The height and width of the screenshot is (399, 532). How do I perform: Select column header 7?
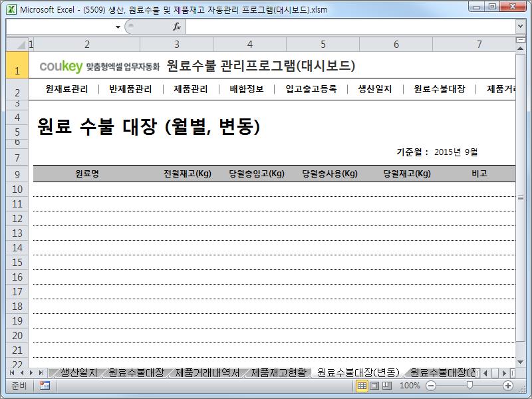pyautogui.click(x=474, y=44)
